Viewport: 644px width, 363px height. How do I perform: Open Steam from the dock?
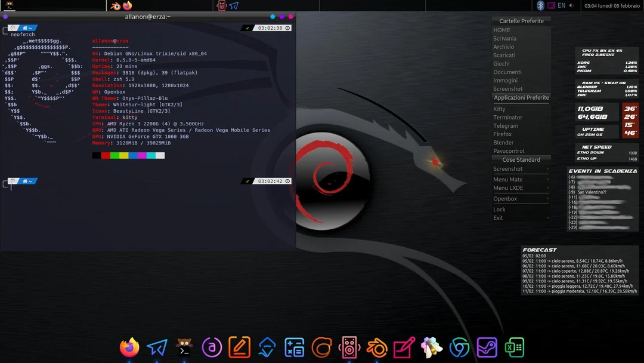[486, 346]
